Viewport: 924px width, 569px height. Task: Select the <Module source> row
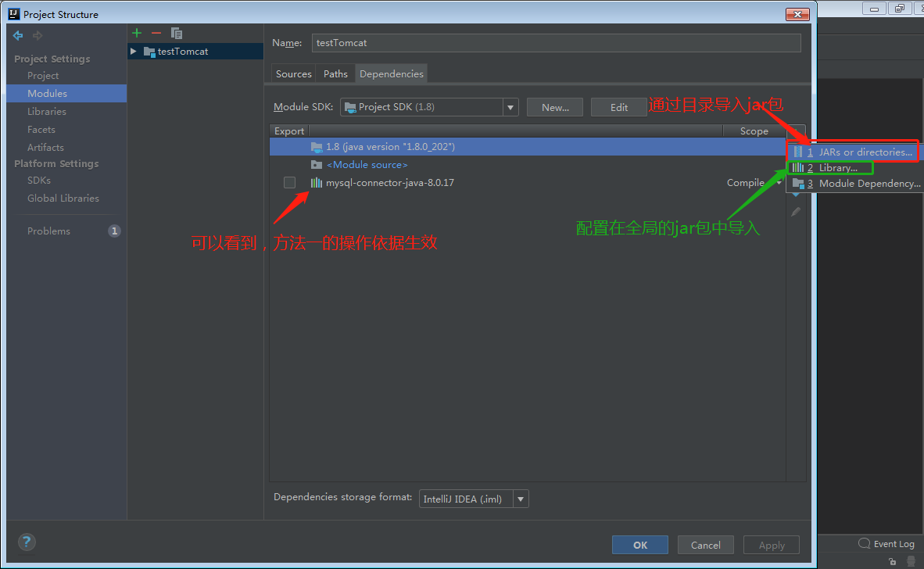(528, 164)
